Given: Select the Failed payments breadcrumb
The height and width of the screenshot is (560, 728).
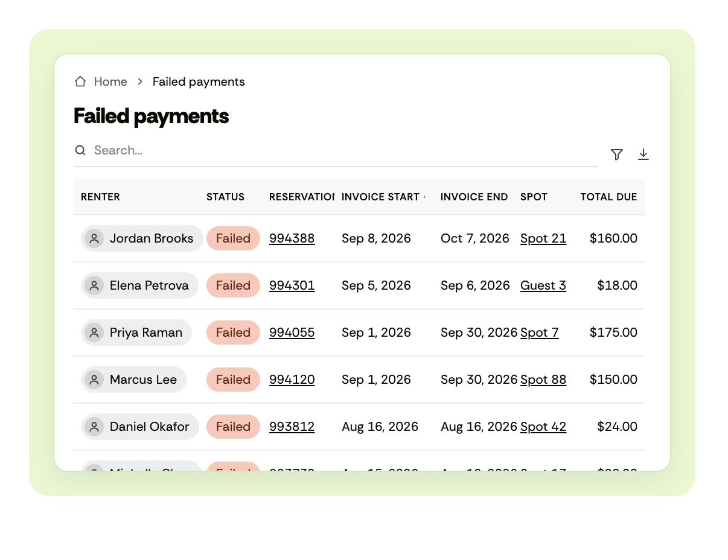Looking at the screenshot, I should point(199,81).
